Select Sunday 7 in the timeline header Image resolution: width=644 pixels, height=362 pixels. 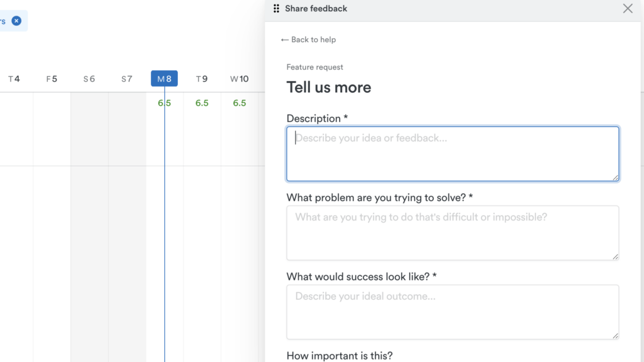point(126,79)
